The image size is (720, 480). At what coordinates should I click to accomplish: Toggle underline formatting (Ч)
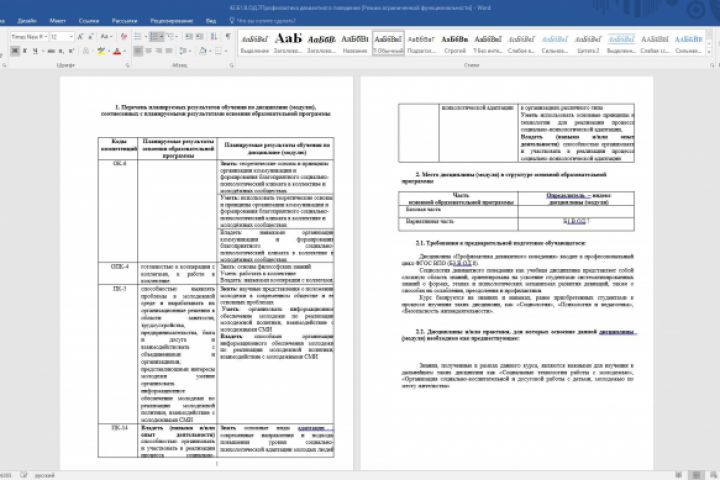(35, 51)
